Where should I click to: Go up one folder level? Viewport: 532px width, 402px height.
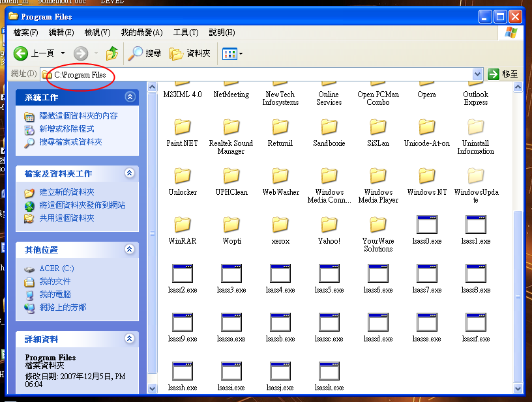click(x=112, y=53)
